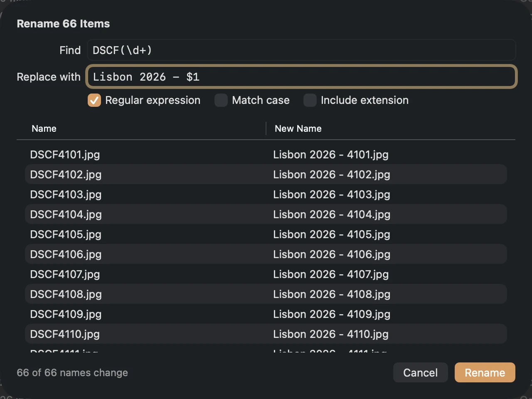
Task: Select the DSCF4107.jpg row
Action: tap(266, 274)
